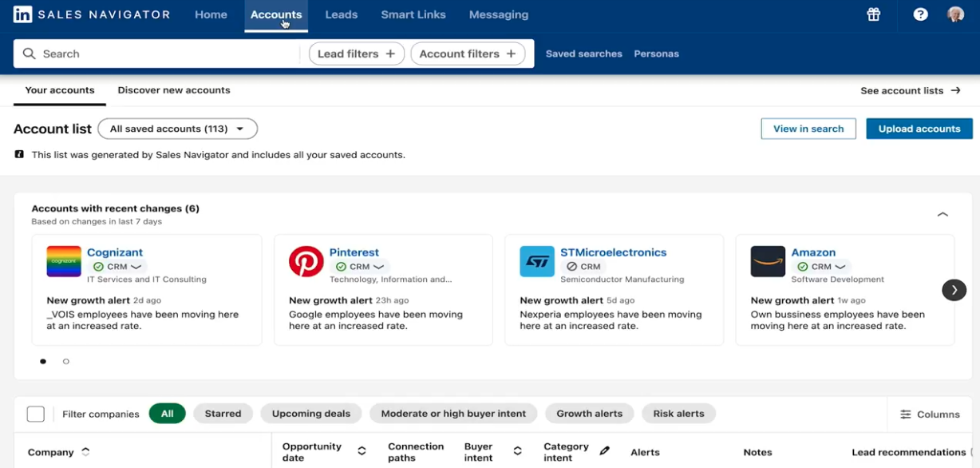Click the LinkedIn Sales Navigator logo
The height and width of the screenshot is (468, 980).
click(x=92, y=14)
